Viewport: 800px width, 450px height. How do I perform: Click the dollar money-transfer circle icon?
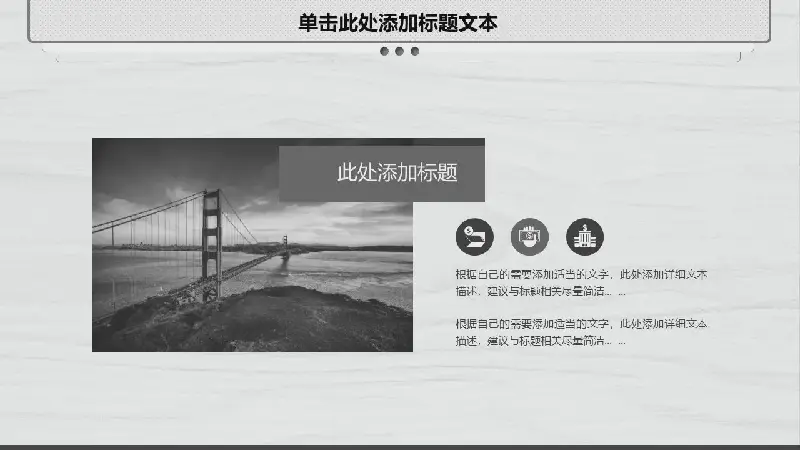(x=474, y=237)
